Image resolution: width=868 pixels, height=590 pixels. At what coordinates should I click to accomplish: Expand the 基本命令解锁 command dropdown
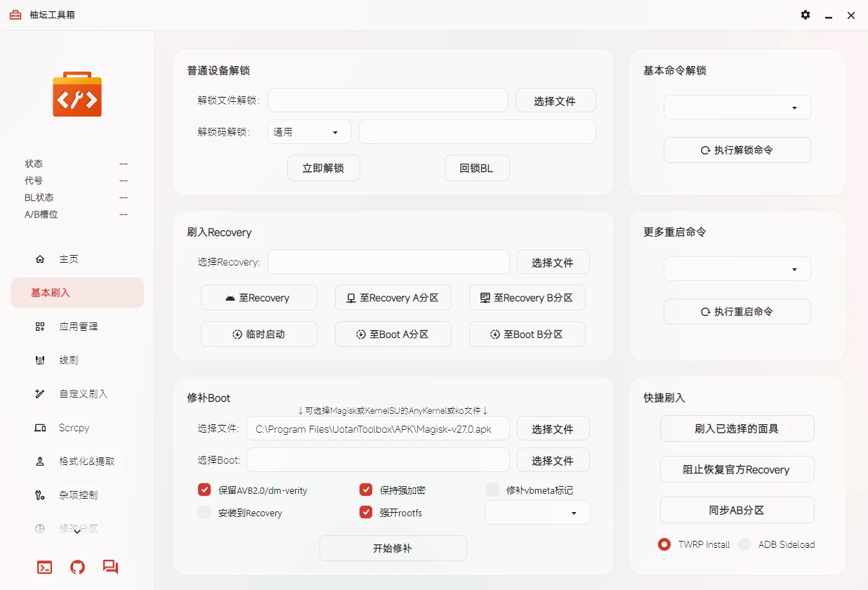coord(737,107)
